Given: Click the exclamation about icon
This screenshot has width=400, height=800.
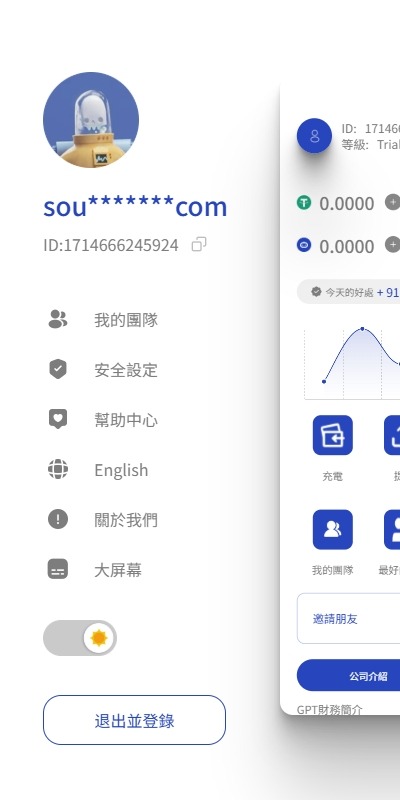Looking at the screenshot, I should point(58,519).
